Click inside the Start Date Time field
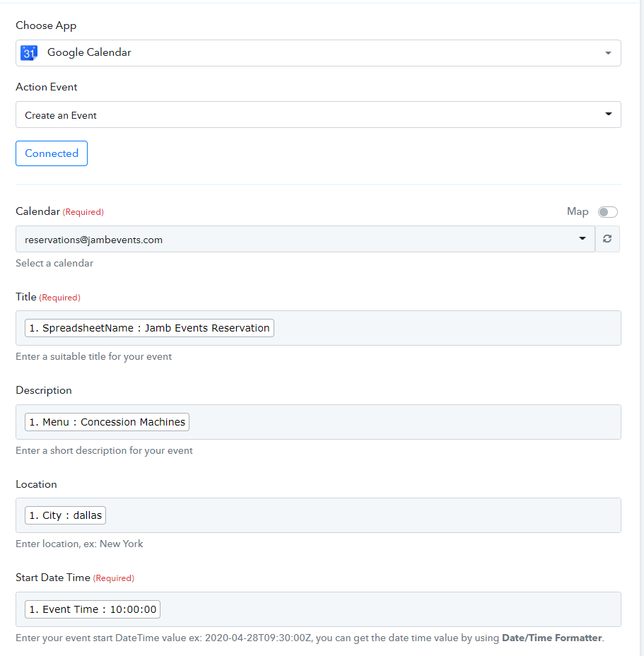 (x=318, y=609)
